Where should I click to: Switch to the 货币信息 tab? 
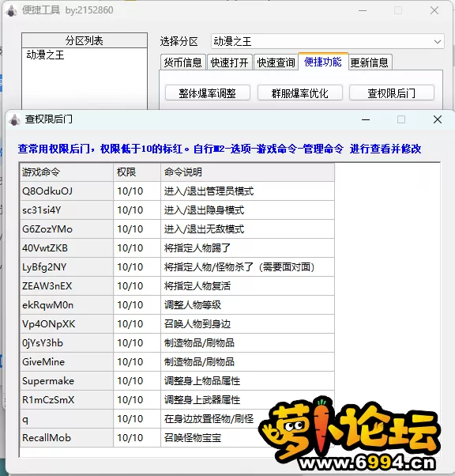click(183, 62)
